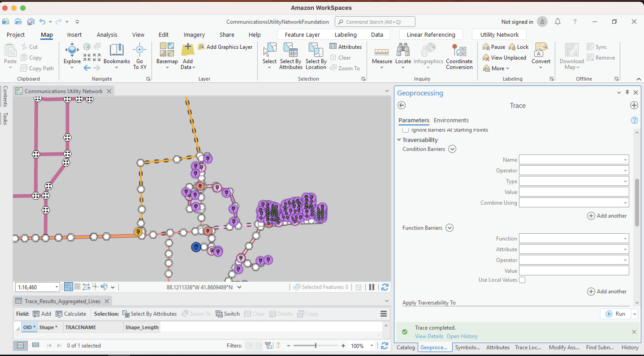Click the Add Data icon

pyautogui.click(x=188, y=49)
